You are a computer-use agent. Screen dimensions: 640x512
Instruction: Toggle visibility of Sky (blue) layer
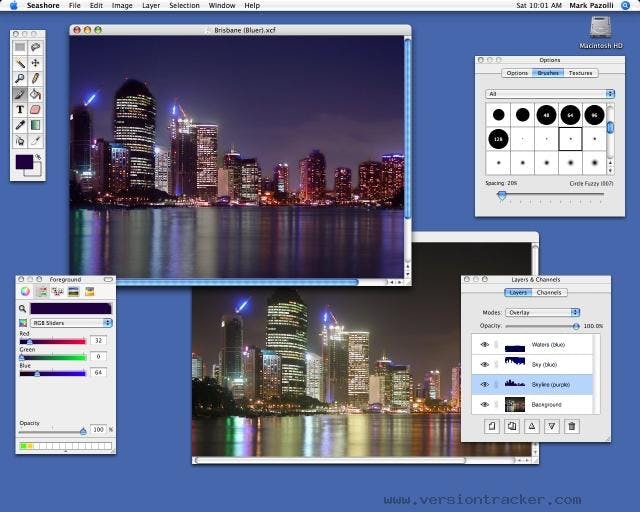click(484, 365)
